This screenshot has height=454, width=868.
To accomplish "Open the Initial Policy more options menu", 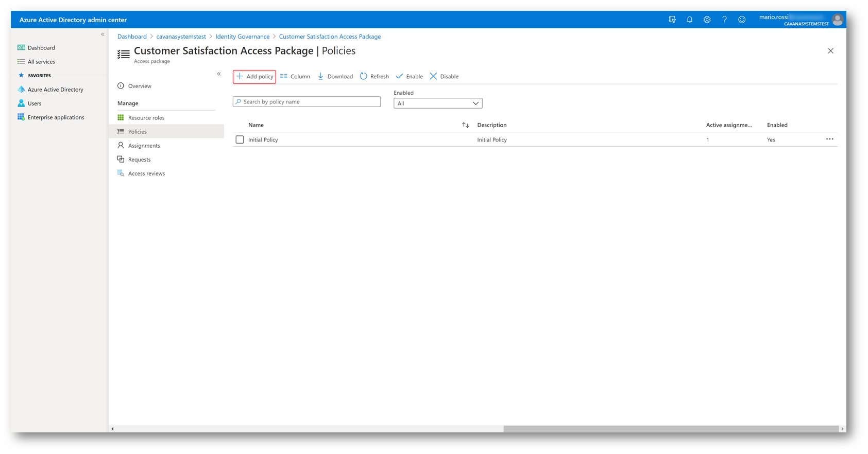I will [x=829, y=139].
